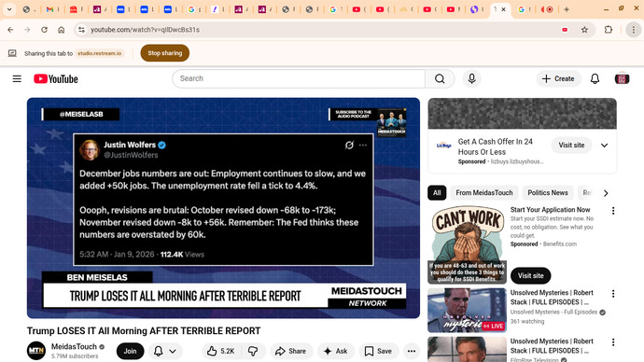Viewport: 644px width, 362px height.
Task: Open more actions below the video
Action: [411, 351]
